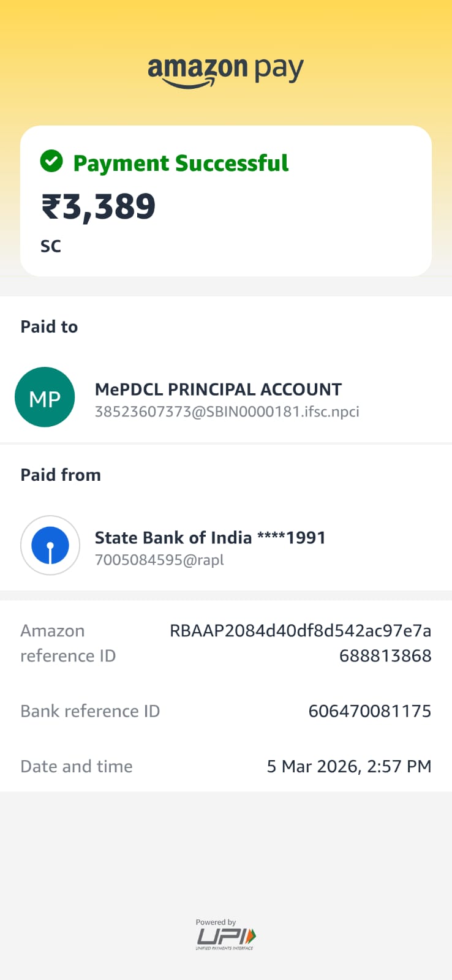
Task: Tap the MP recipient avatar circle
Action: click(x=45, y=398)
